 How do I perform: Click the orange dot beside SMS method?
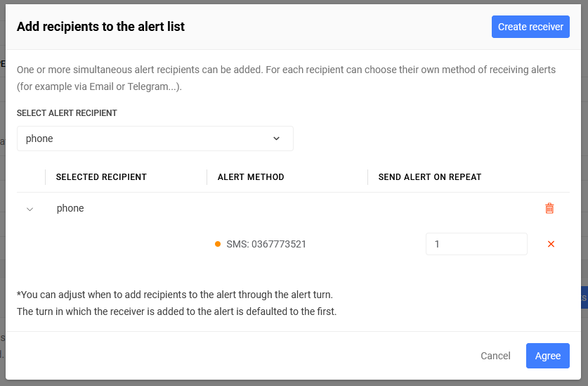pyautogui.click(x=218, y=244)
